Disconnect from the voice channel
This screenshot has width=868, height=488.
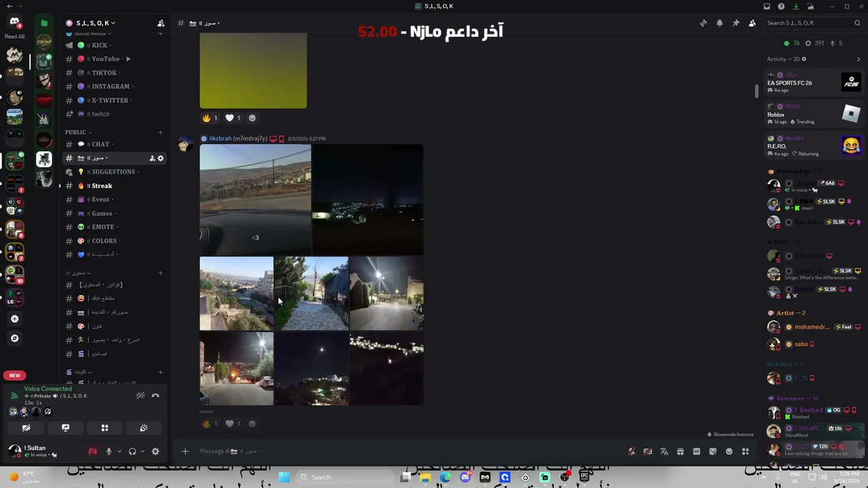click(155, 396)
